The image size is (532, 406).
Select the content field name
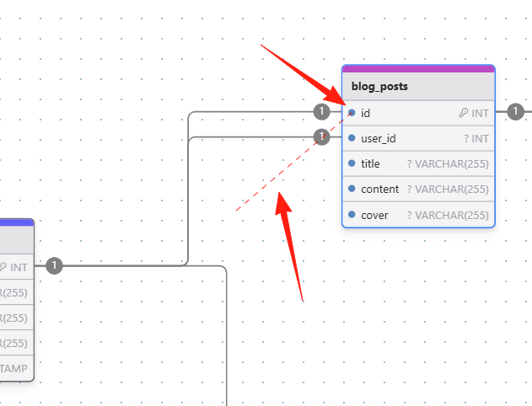click(x=379, y=190)
